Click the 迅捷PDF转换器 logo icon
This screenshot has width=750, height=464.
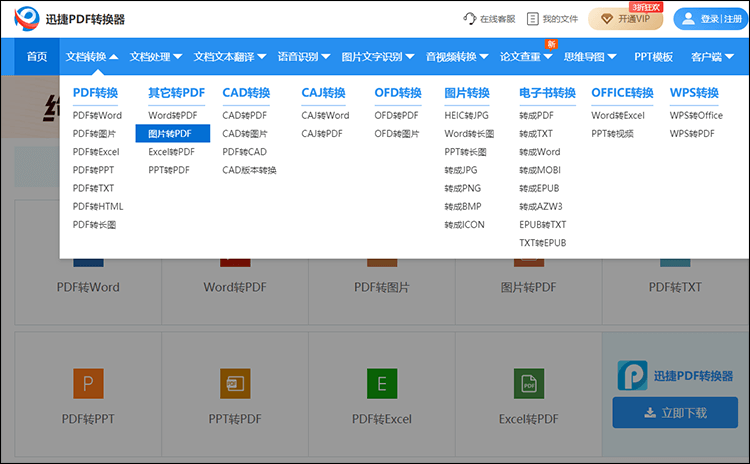27,19
